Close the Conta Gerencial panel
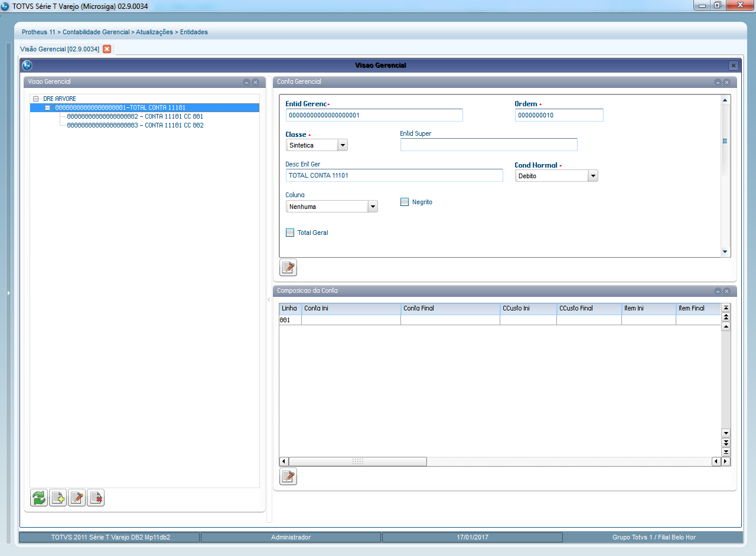 pos(726,82)
